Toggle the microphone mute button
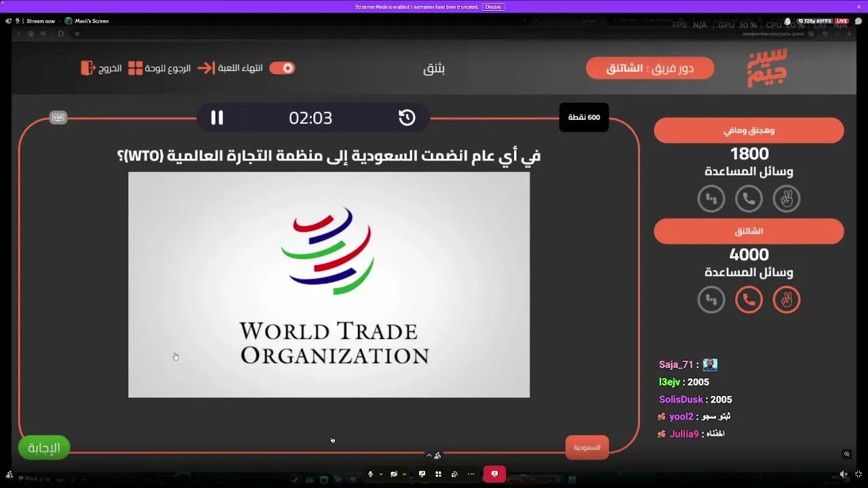This screenshot has height=488, width=868. coord(370,474)
